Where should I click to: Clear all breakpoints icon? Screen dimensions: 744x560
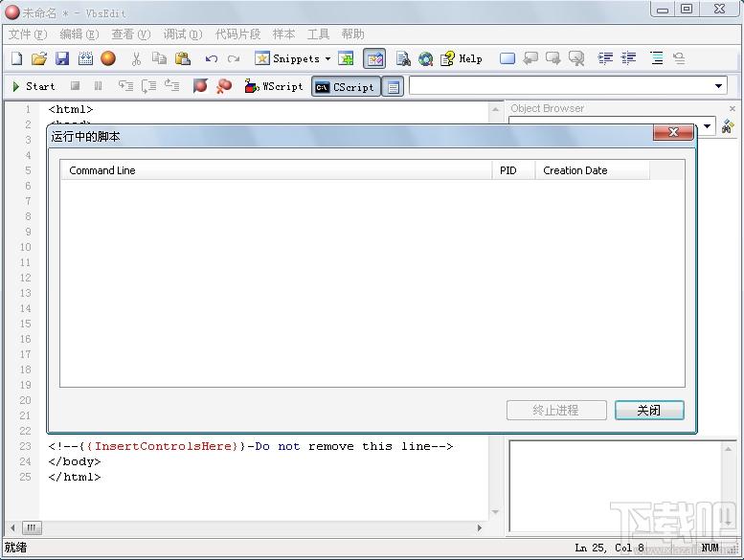tap(223, 86)
